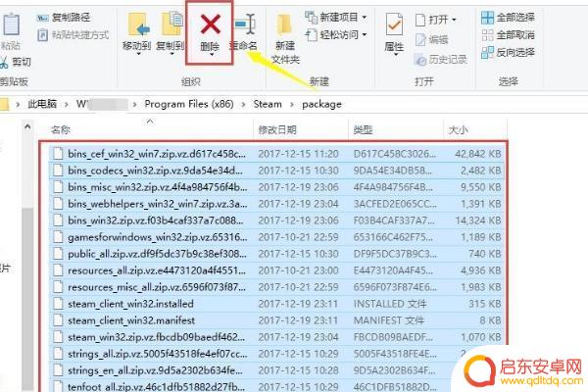The width and height of the screenshot is (588, 392).
Task: Expand the chevron after Steam in path
Action: 292,104
